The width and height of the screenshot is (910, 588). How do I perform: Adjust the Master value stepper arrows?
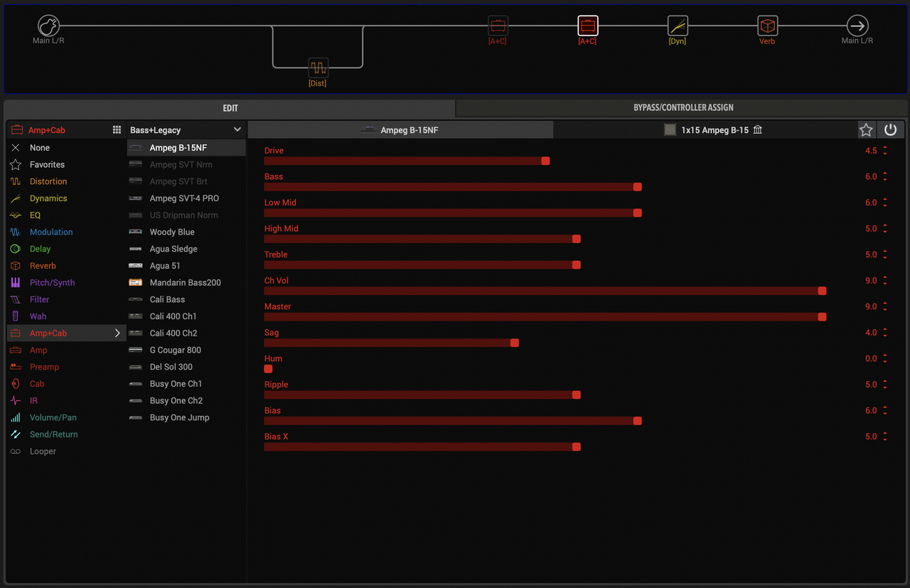pos(885,306)
